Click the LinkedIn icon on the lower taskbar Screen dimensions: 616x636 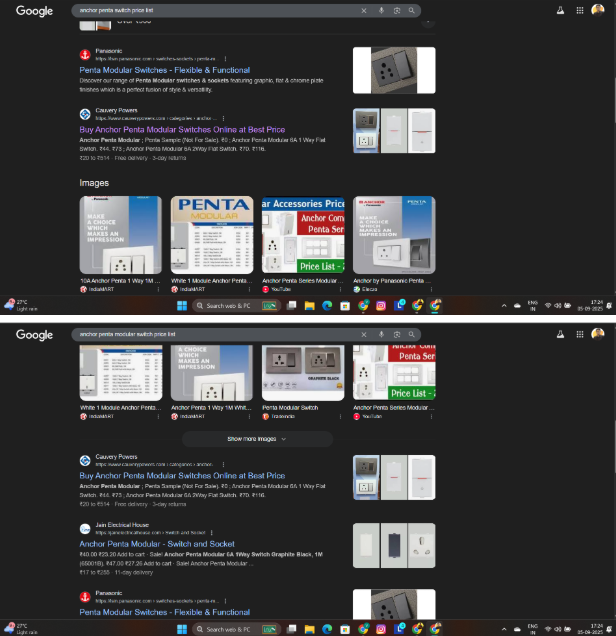click(x=399, y=629)
